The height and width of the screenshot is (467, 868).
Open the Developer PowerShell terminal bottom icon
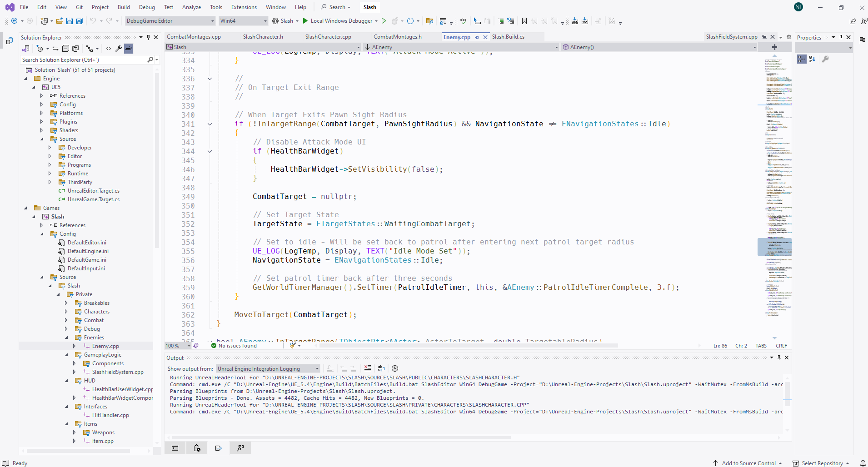pyautogui.click(x=175, y=448)
